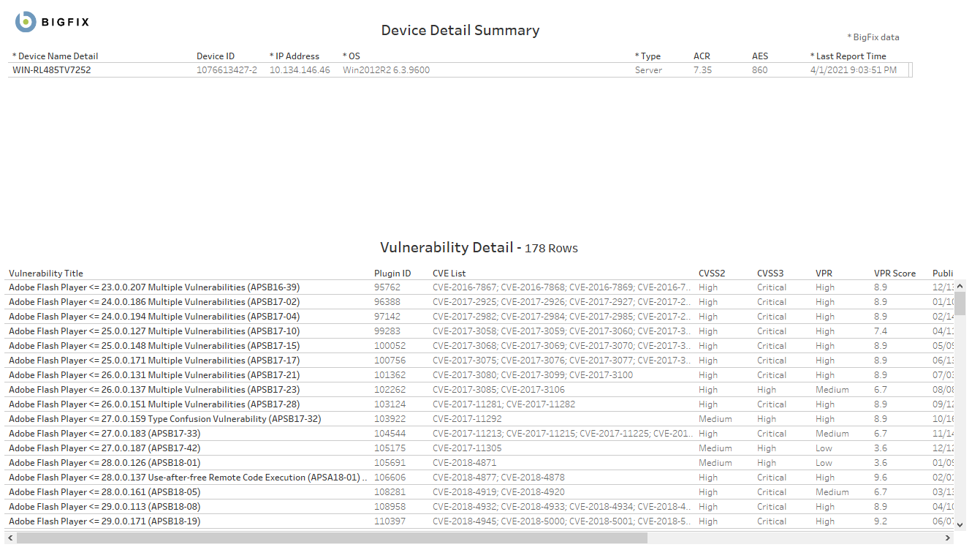Click Low VPR in plugin 105175 row
Screen dimensions: 980x558
824,448
